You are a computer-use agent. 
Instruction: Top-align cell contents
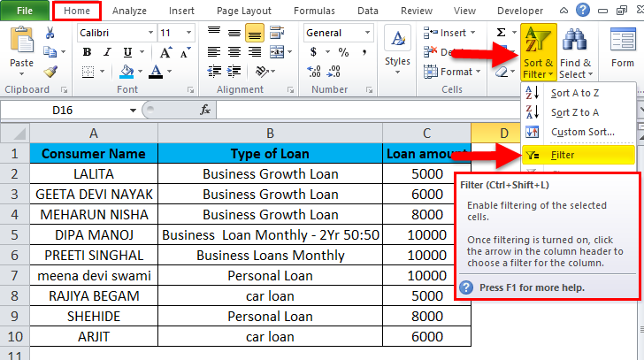[x=213, y=33]
